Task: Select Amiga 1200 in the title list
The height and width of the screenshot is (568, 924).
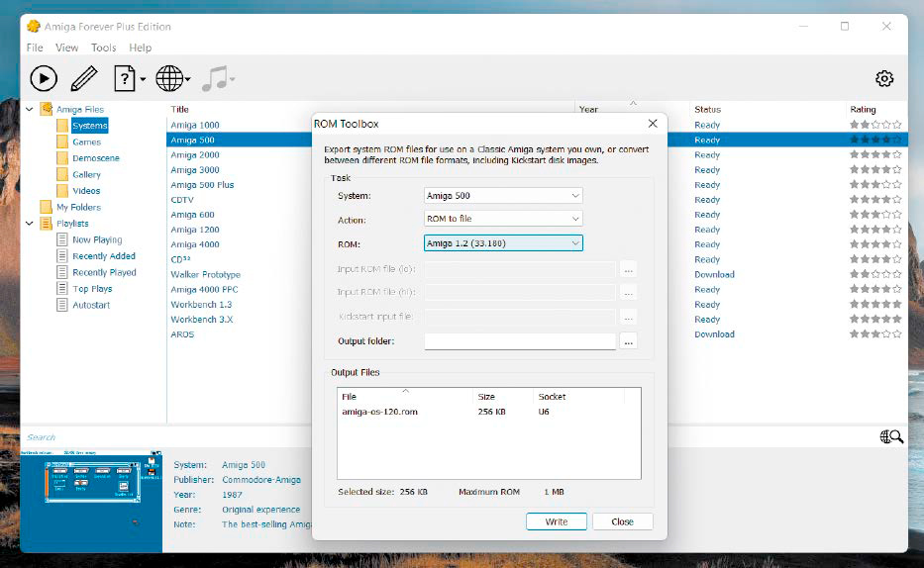Action: 195,230
